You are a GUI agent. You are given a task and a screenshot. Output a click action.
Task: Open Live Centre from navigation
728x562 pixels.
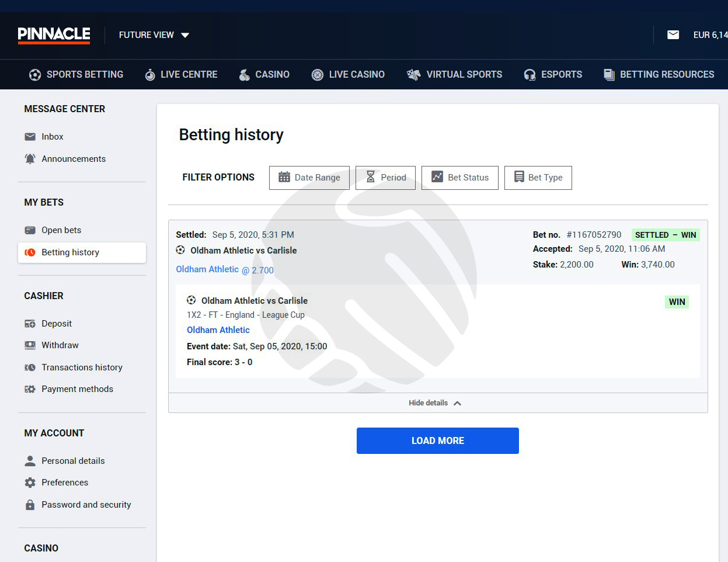(181, 75)
